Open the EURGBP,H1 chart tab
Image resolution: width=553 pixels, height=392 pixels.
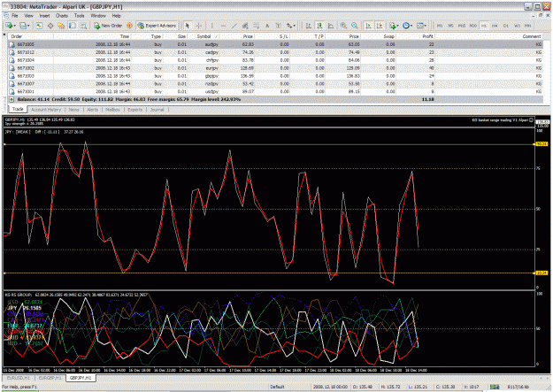50,378
